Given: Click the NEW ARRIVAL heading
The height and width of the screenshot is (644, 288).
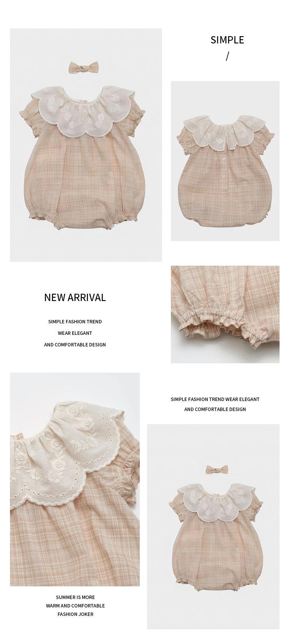Looking at the screenshot, I should [x=75, y=298].
